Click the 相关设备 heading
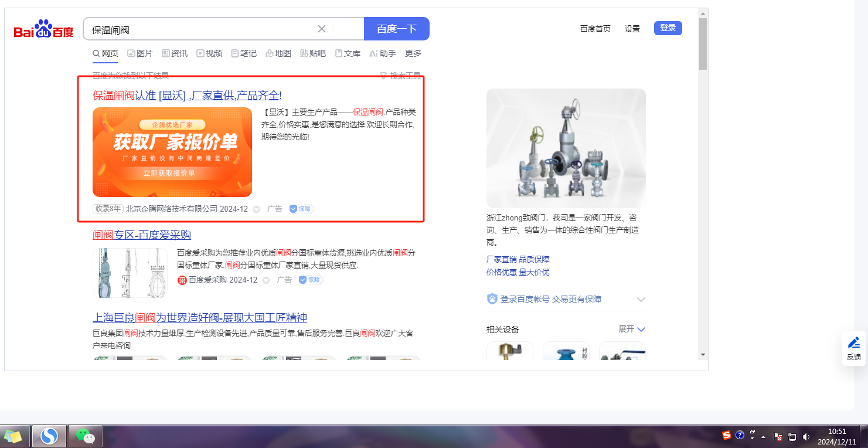 pos(503,330)
